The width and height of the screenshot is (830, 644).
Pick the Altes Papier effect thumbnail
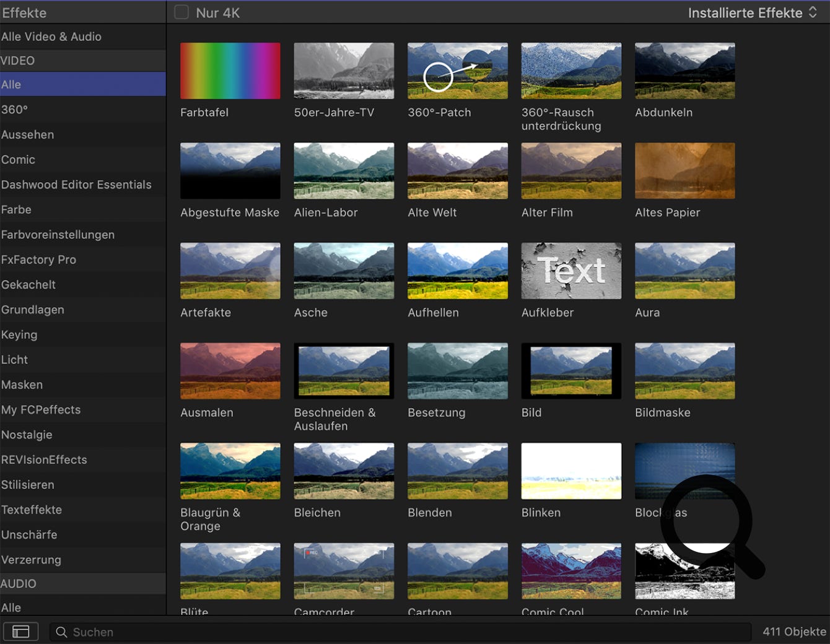[x=684, y=171]
